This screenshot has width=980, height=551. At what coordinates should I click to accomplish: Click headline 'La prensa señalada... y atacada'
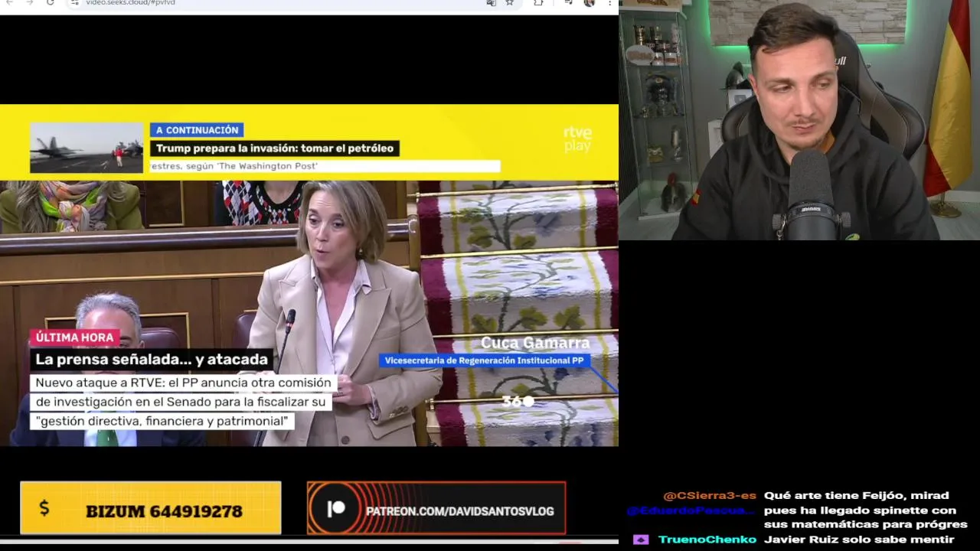pyautogui.click(x=152, y=359)
